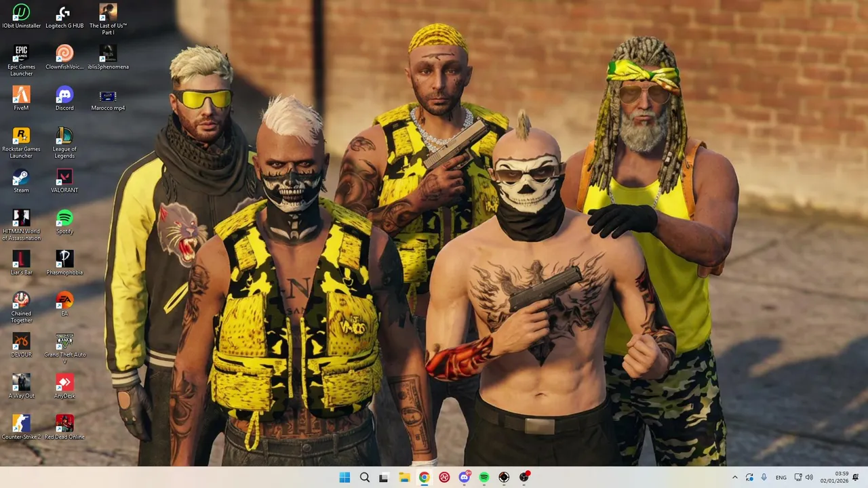Open File Explorer from taskbar

tap(404, 477)
